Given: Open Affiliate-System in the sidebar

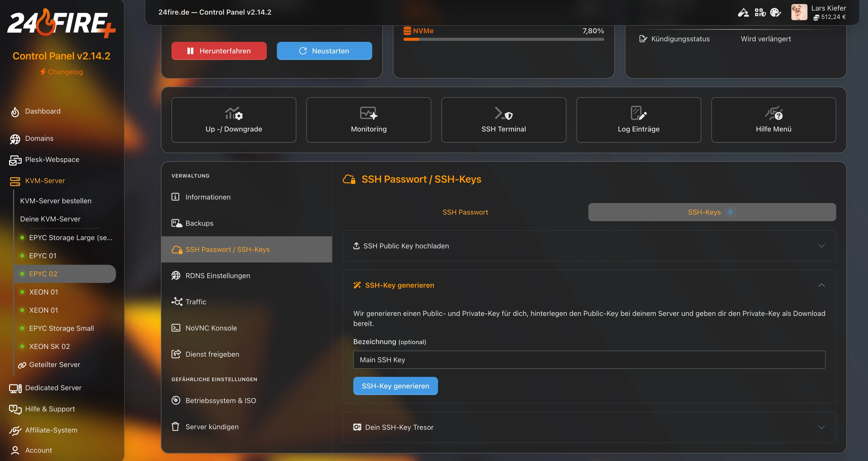Looking at the screenshot, I should tap(51, 430).
